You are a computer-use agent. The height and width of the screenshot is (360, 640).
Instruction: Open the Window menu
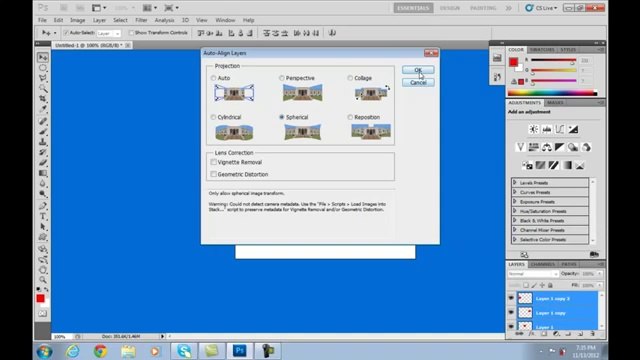225,20
